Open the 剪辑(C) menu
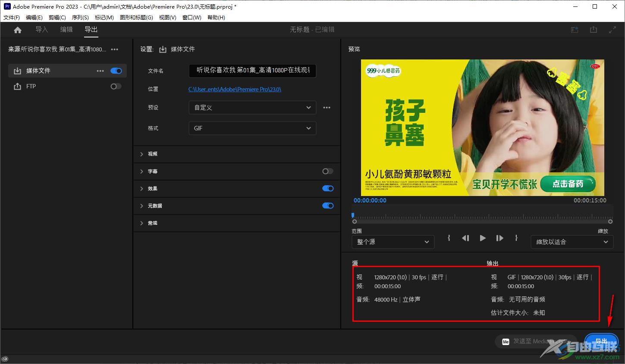The width and height of the screenshot is (625, 364). (x=57, y=18)
